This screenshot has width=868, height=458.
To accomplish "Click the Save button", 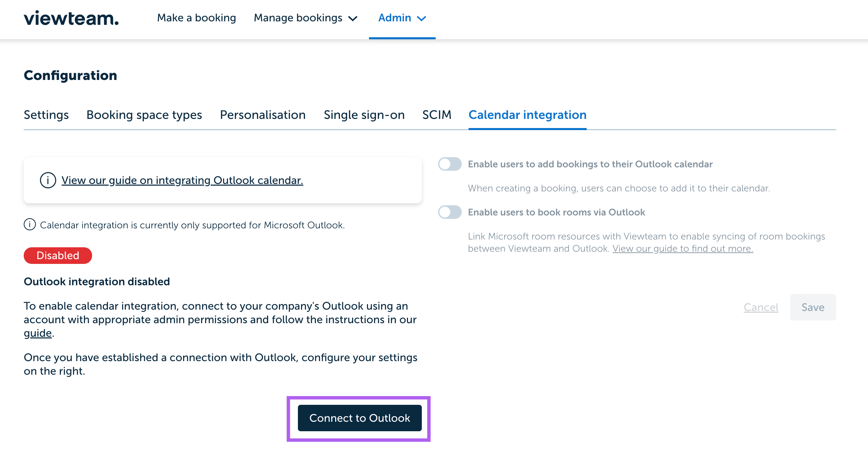I will (x=813, y=307).
